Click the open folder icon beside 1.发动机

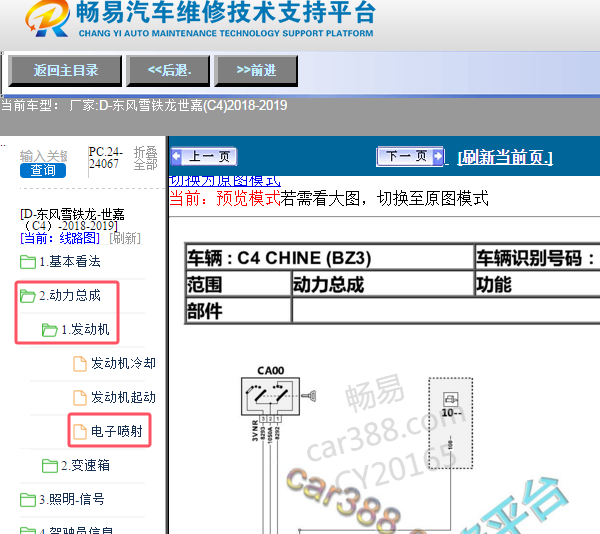[50, 330]
